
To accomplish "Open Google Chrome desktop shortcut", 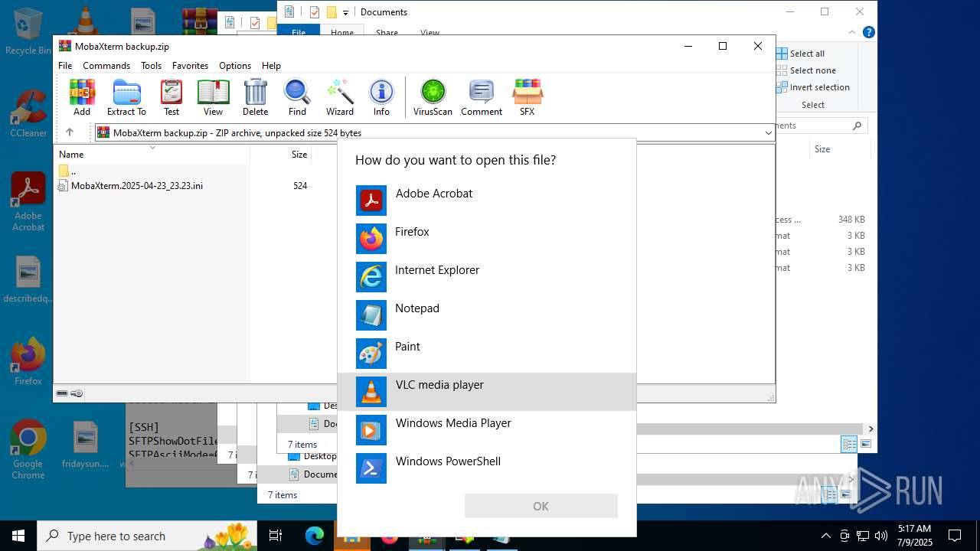I will click(x=28, y=449).
